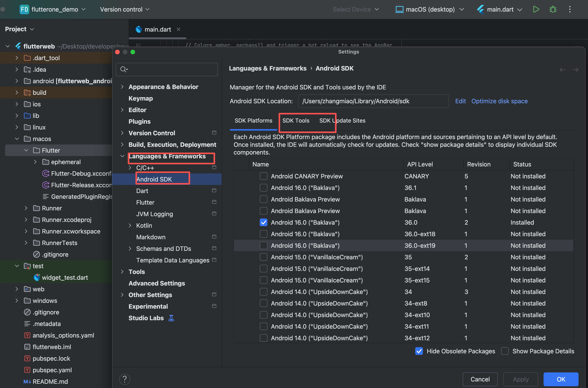Uncheck the installed Android 16.0 API 36.0 checkbox
Viewport: 588px width, 388px height.
pyautogui.click(x=263, y=223)
